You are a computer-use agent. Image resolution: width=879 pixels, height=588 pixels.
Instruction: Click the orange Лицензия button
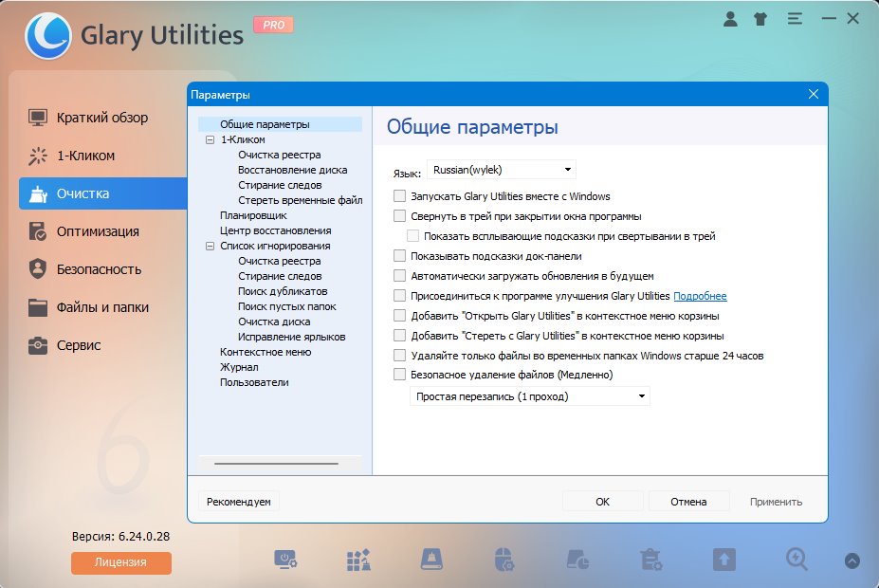click(121, 562)
